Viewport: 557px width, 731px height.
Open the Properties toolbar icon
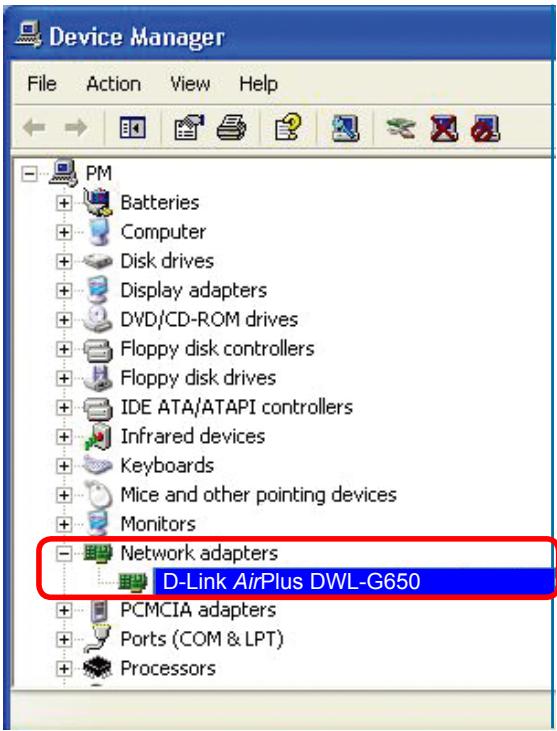pyautogui.click(x=189, y=127)
